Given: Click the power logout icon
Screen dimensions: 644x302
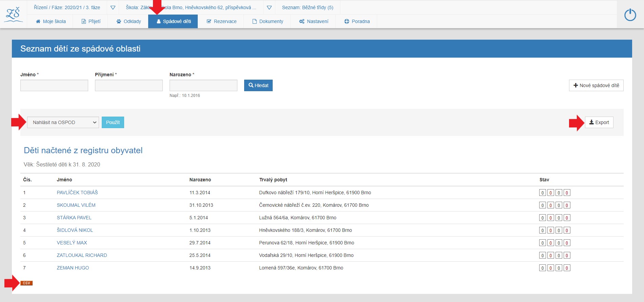Looking at the screenshot, I should click(630, 15).
